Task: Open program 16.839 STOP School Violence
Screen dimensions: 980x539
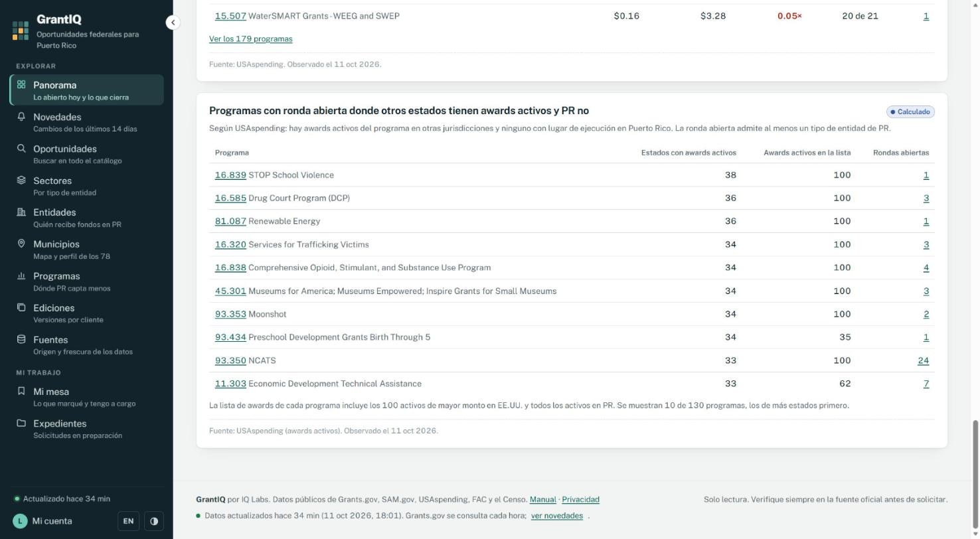Action: 230,175
